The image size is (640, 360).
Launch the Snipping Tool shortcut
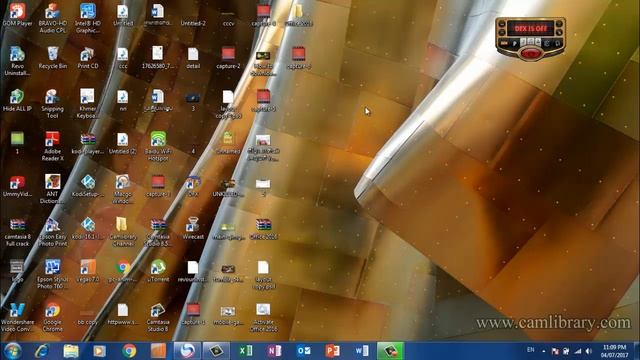[53, 104]
